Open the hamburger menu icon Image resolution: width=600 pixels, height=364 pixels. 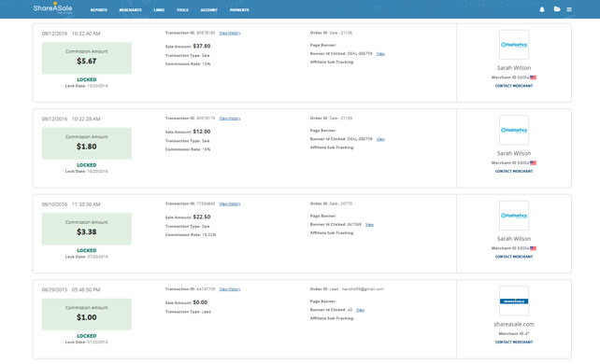pyautogui.click(x=569, y=9)
